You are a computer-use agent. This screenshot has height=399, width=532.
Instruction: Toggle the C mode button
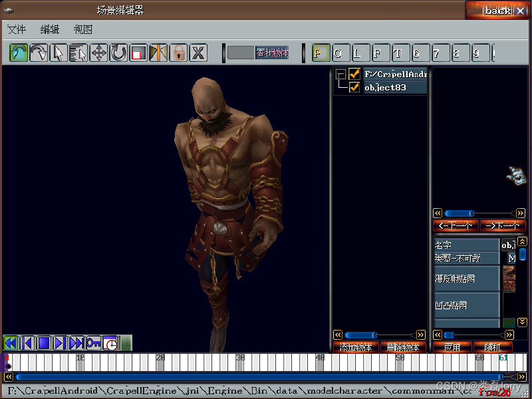(x=341, y=53)
